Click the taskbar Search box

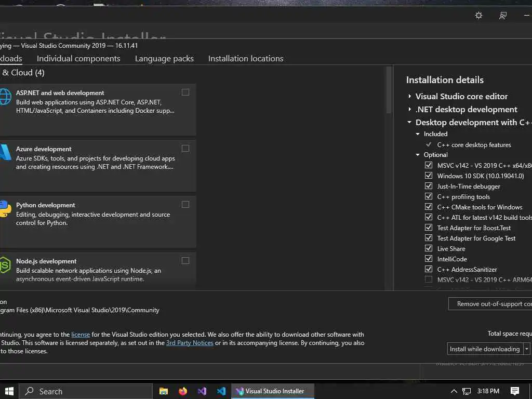tap(86, 391)
